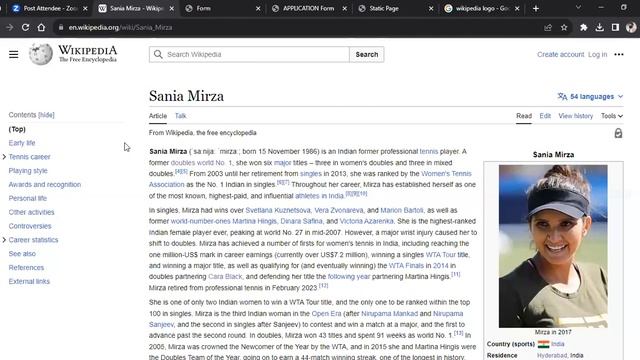The image size is (640, 360).
Task: Open the three-dot personal tools menu
Action: (x=619, y=54)
